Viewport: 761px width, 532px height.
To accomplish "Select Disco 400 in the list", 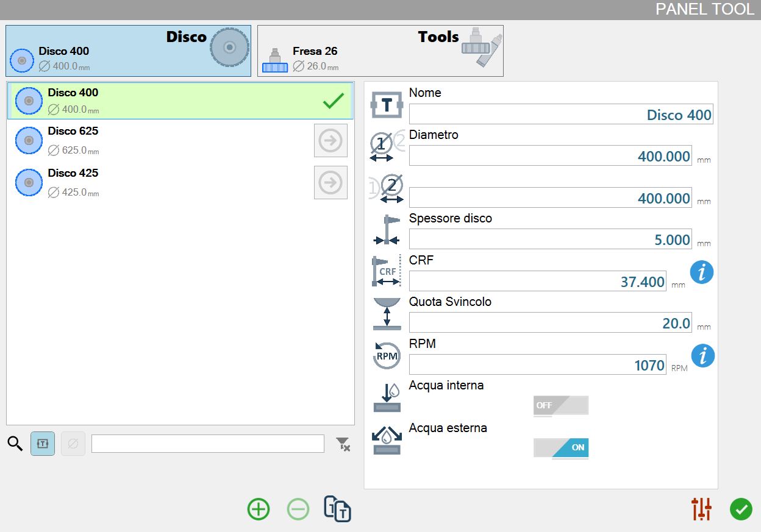I will click(x=180, y=101).
